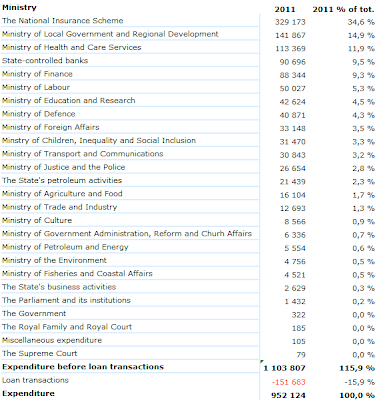The image size is (377, 400).
Task: Select 'Ministry of Finance' label
Action: [37, 74]
